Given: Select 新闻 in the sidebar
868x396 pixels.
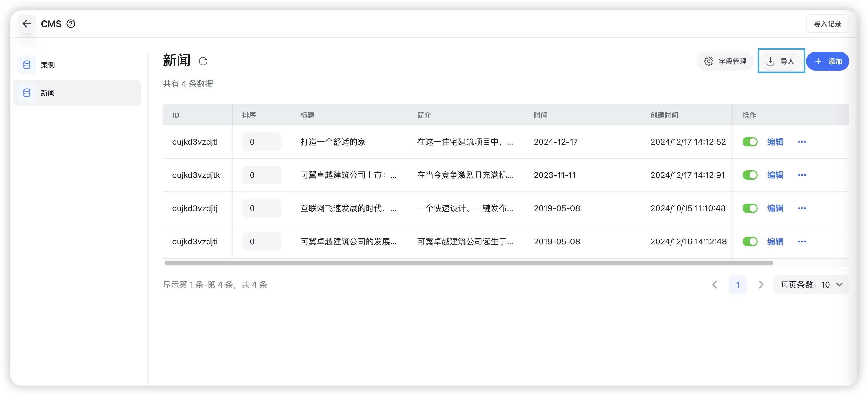Looking at the screenshot, I should tap(77, 93).
